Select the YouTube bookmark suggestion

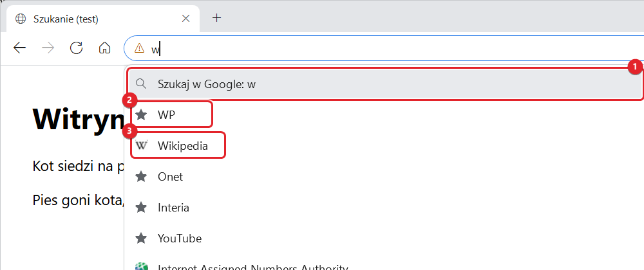(x=384, y=238)
